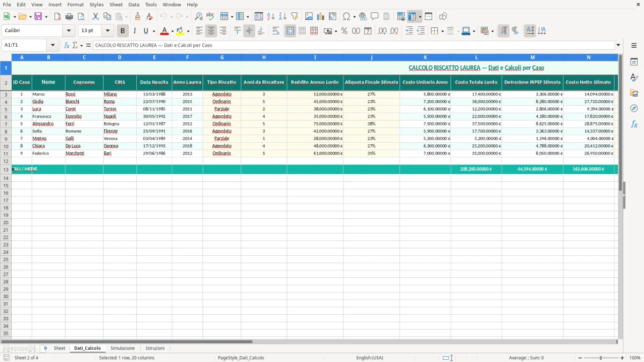Toggle Italic formatting
The image size is (644, 362).
[134, 31]
